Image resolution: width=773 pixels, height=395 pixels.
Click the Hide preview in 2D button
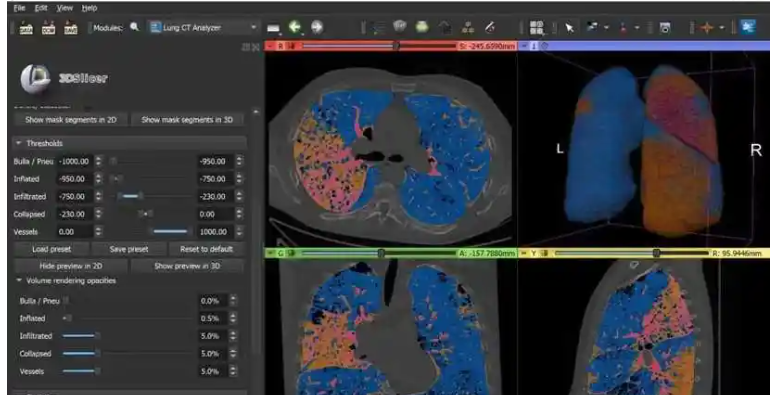(x=70, y=266)
